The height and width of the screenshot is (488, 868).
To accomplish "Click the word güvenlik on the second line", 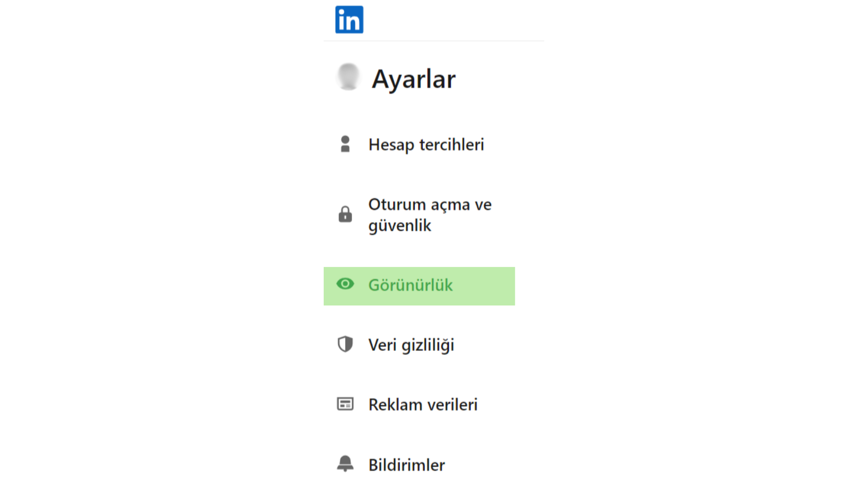I will 400,225.
